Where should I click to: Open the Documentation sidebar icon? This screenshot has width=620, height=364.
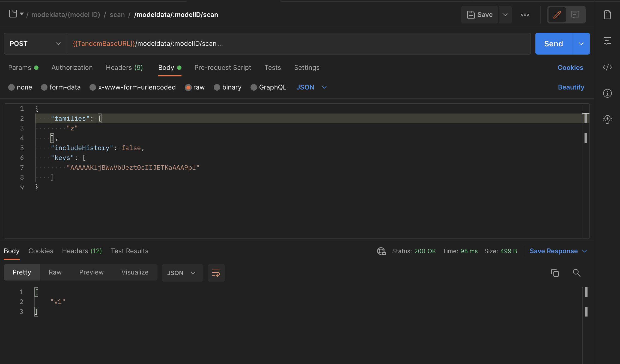[x=607, y=15]
